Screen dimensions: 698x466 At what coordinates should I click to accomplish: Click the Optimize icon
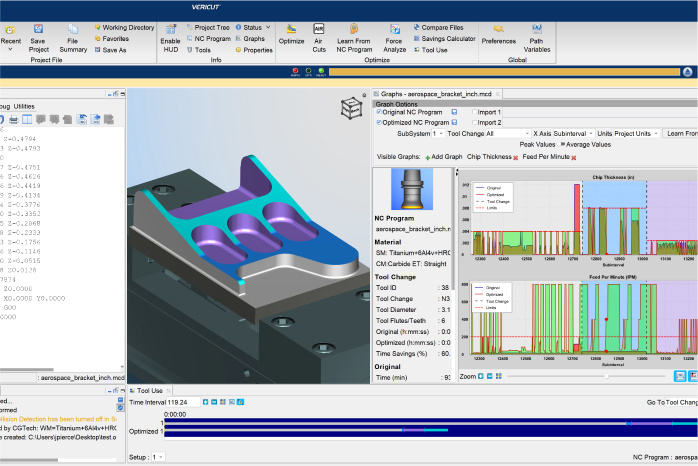291,30
